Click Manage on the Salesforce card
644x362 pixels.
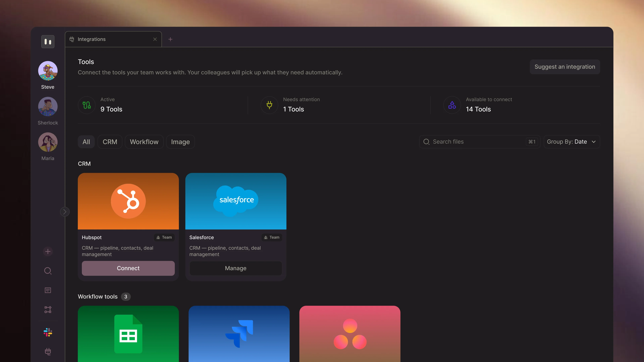(235, 268)
